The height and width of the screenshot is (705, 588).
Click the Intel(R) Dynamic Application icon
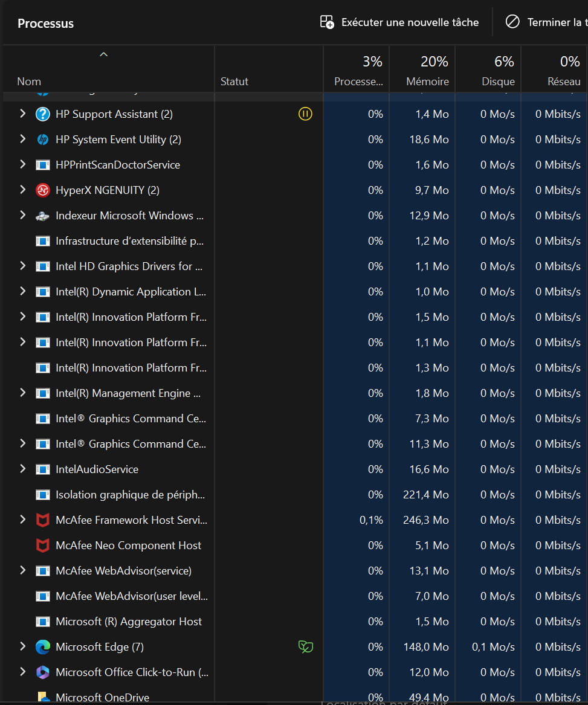tap(43, 292)
